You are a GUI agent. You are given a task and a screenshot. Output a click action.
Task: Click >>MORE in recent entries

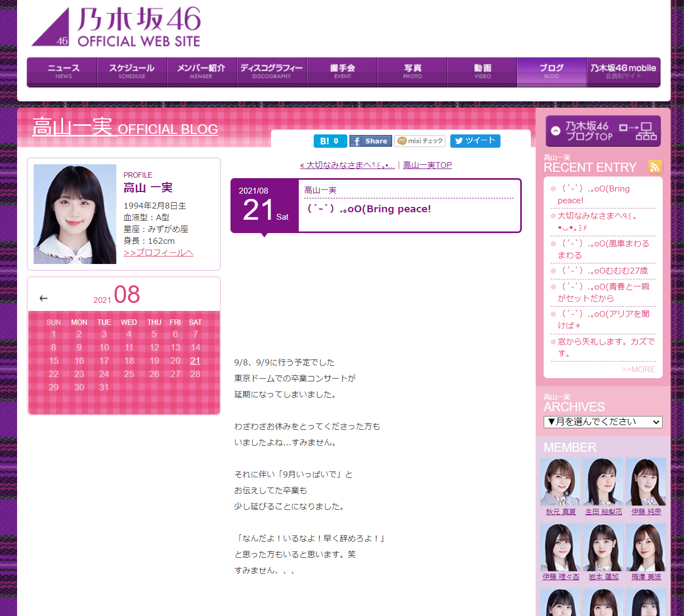coord(638,369)
